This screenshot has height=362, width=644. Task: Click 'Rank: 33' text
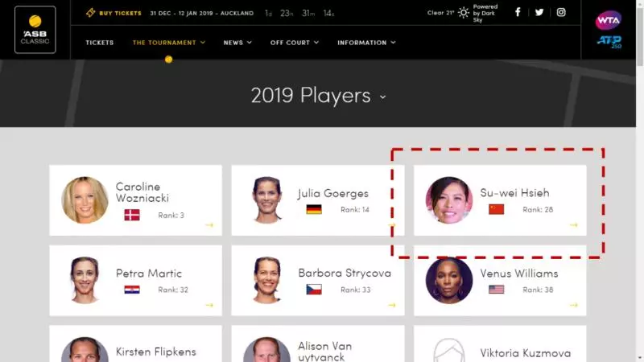[x=355, y=290]
